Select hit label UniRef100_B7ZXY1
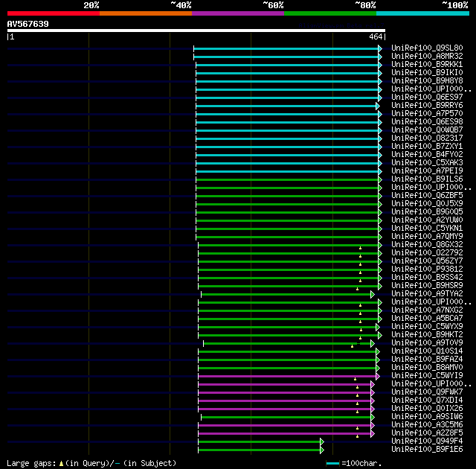This screenshot has height=469, width=476. click(x=427, y=147)
